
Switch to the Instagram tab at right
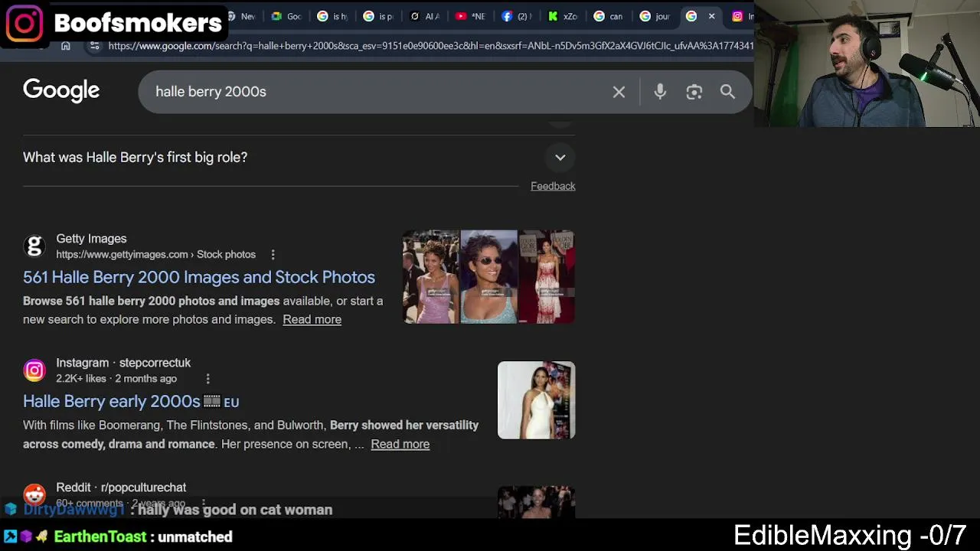click(x=741, y=16)
